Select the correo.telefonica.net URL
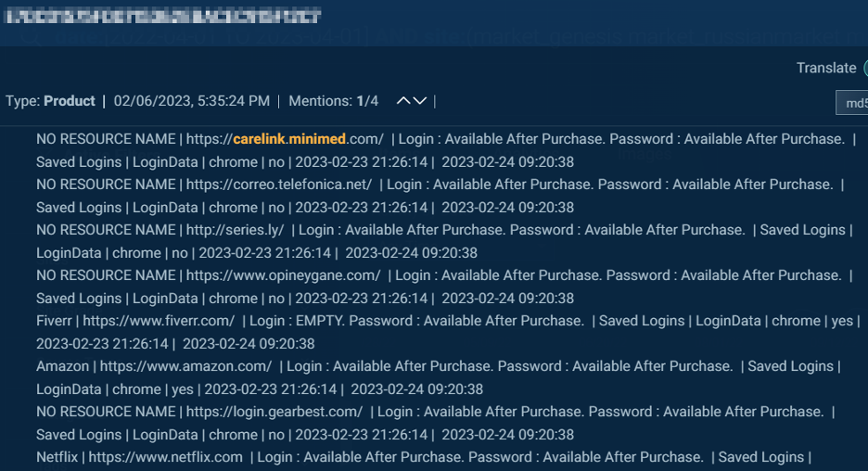Screen dimensions: 868x471 coord(279,185)
